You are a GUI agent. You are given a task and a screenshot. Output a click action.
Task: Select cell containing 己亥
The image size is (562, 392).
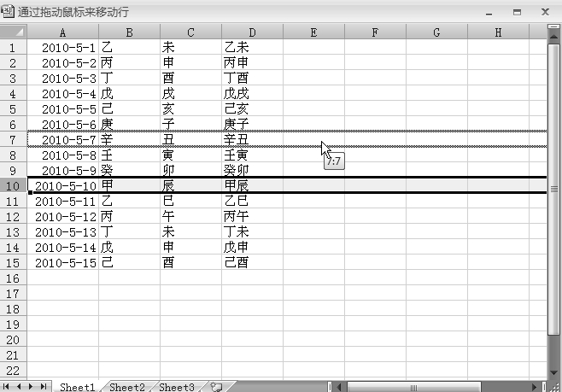tap(252, 109)
